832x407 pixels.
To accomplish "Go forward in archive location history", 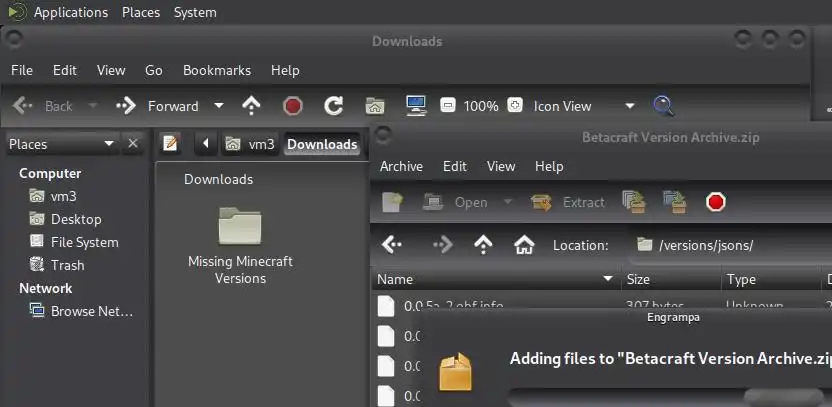I will tap(443, 245).
